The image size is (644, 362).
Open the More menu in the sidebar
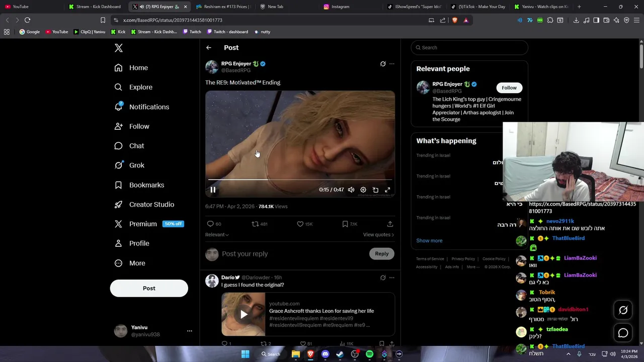coord(130,263)
